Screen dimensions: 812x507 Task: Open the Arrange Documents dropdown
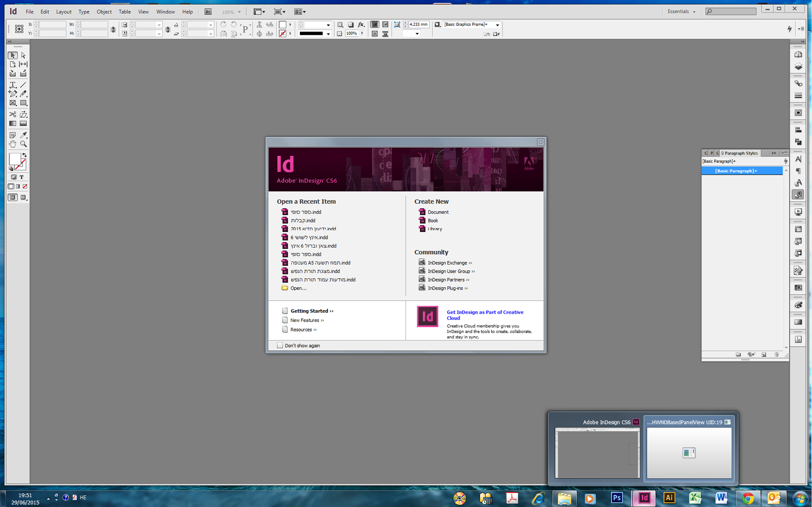[x=300, y=12]
